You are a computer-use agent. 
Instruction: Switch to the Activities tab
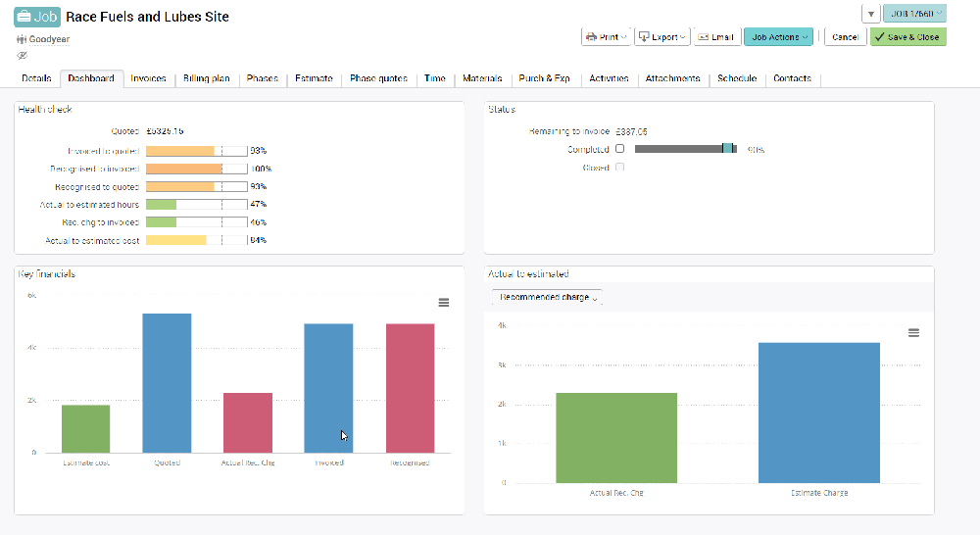(x=609, y=78)
